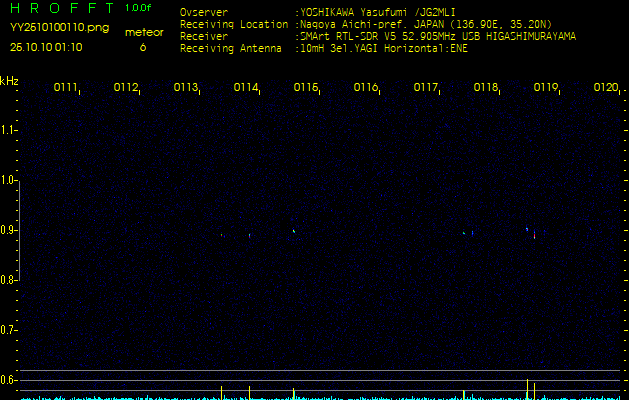This screenshot has height=400, width=629.
Task: Click the Receiving Antenna label
Action: click(x=231, y=49)
